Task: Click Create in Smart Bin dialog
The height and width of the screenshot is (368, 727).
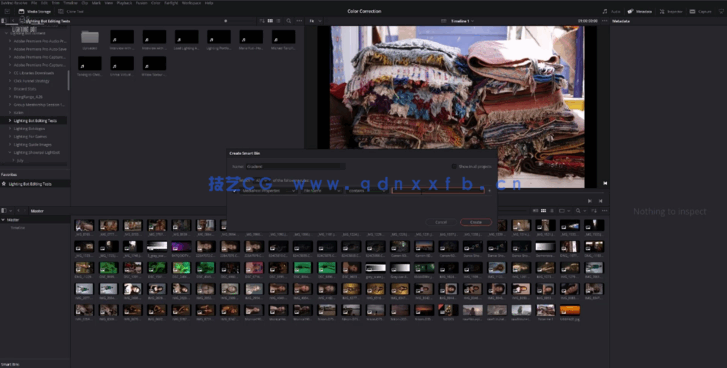Action: pos(476,222)
